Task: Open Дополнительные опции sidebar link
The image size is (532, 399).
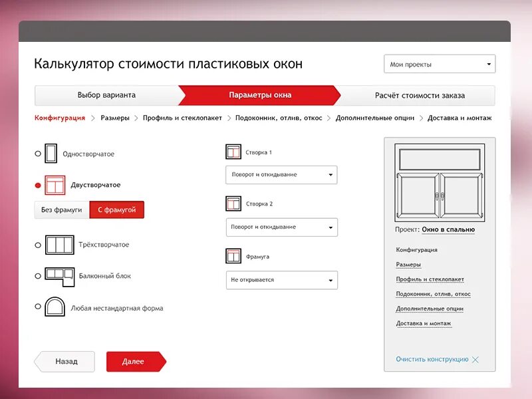Action: coord(430,309)
